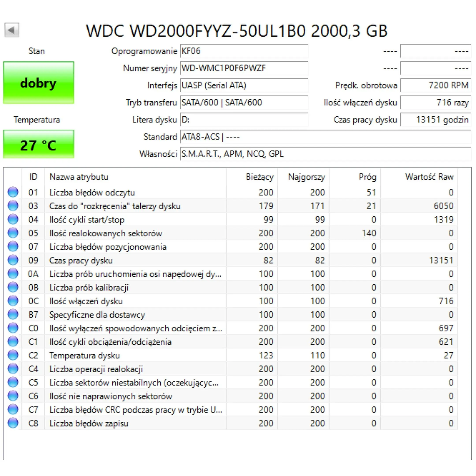Select the 'Ilość nie naprawionych sektorów' attribute name
The width and height of the screenshot is (476, 476).
point(111,396)
